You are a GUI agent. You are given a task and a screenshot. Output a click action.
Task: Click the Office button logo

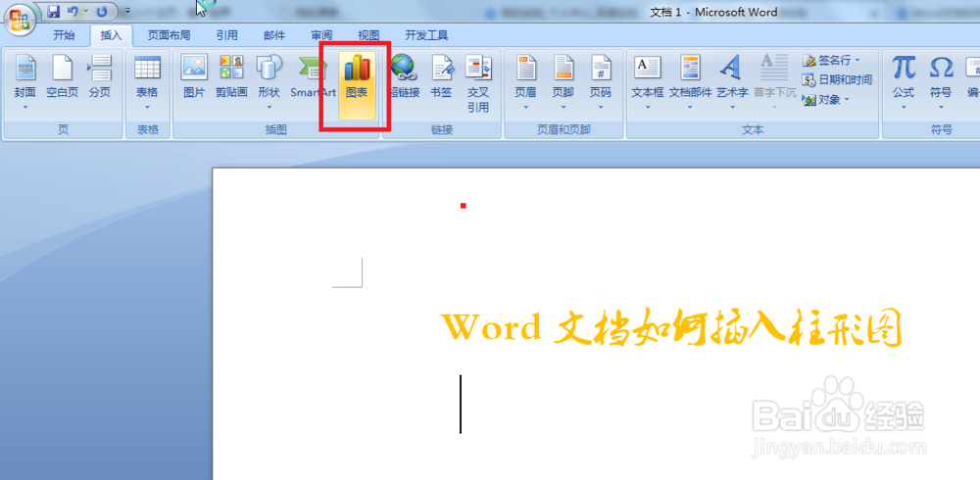pyautogui.click(x=20, y=20)
